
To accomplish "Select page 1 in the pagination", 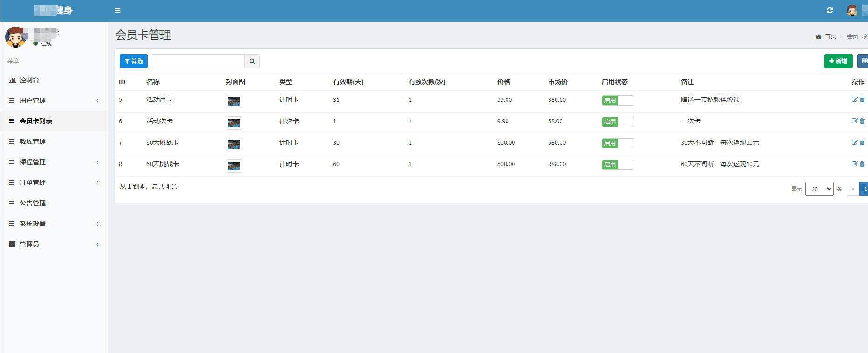I will (x=864, y=189).
